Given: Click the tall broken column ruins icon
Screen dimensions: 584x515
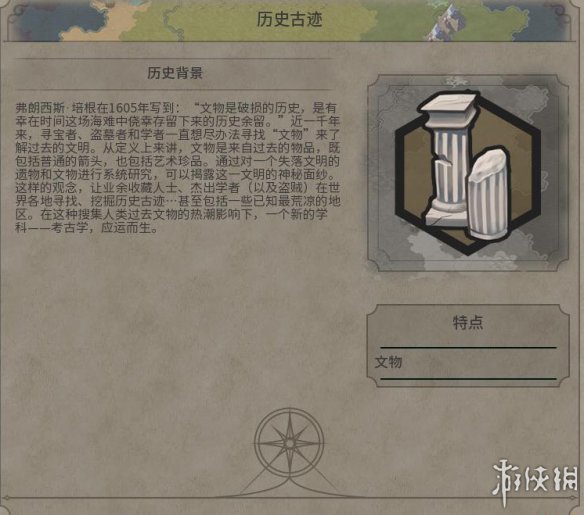Looking at the screenshot, I should 447,158.
